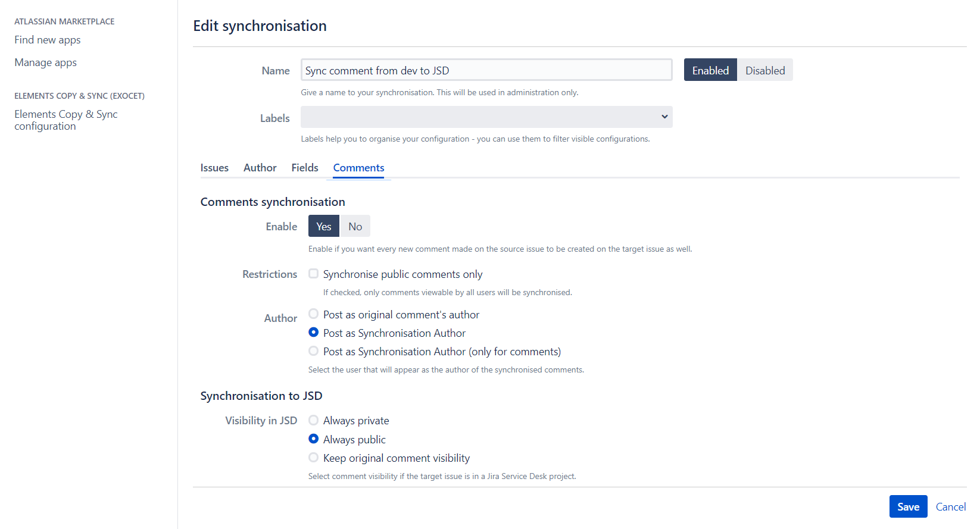
Task: Open the Manage apps page
Action: (x=45, y=62)
